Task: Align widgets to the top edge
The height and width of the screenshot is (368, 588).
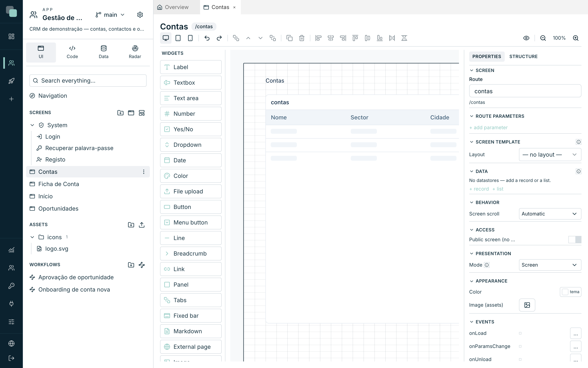Action: 355,38
